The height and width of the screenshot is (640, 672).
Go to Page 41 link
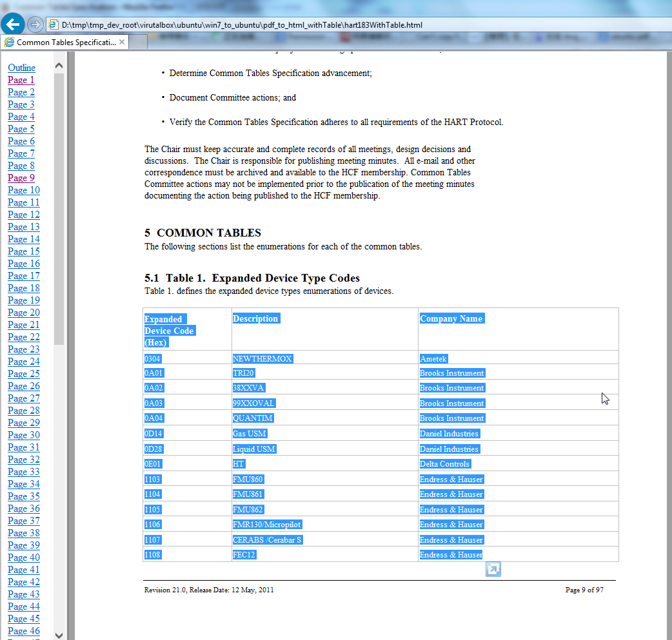coord(24,570)
